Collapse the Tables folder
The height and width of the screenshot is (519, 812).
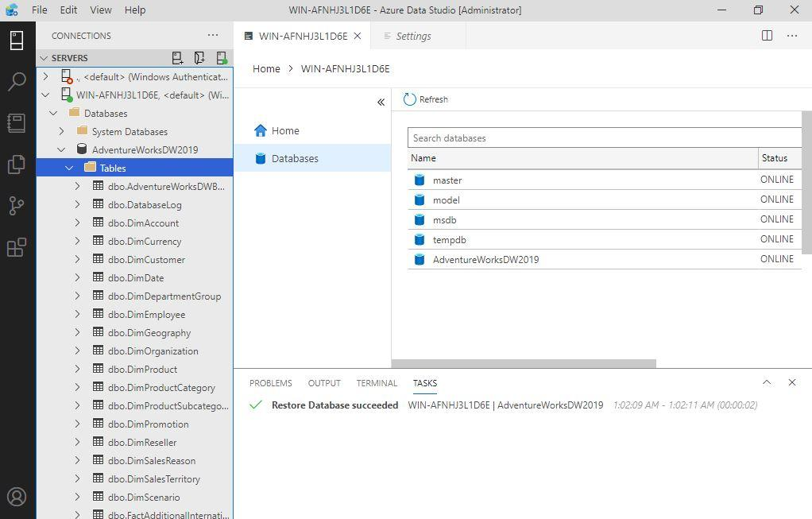[x=69, y=168]
